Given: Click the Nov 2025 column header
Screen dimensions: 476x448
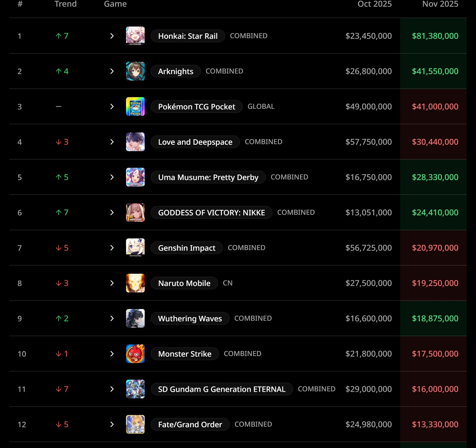Looking at the screenshot, I should (x=440, y=4).
